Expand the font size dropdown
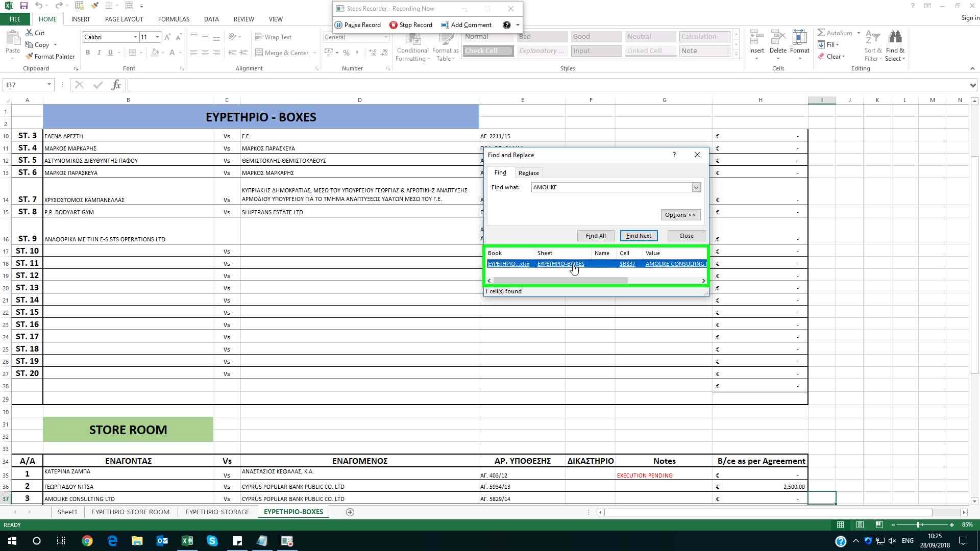Image resolution: width=980 pixels, height=551 pixels. click(x=157, y=37)
